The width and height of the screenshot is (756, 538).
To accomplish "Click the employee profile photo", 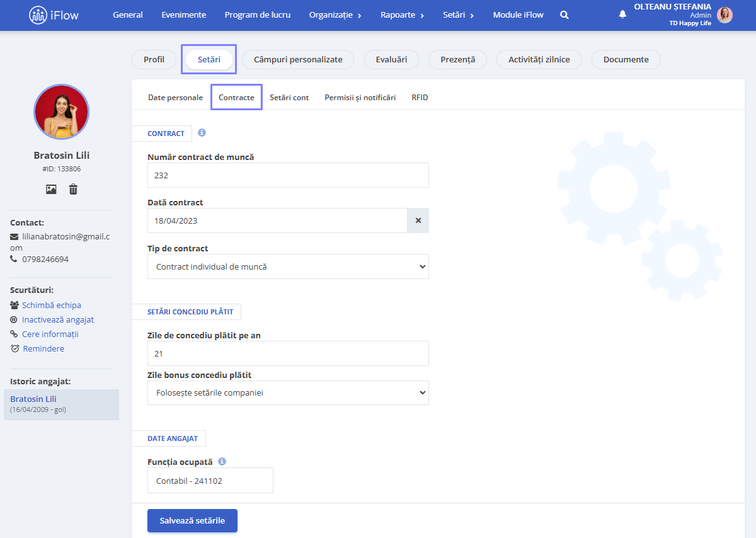I will (61, 112).
